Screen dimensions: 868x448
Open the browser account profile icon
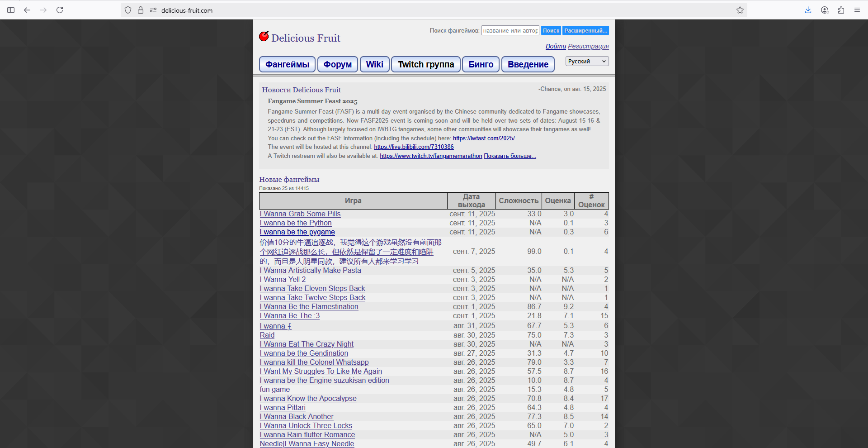point(825,10)
